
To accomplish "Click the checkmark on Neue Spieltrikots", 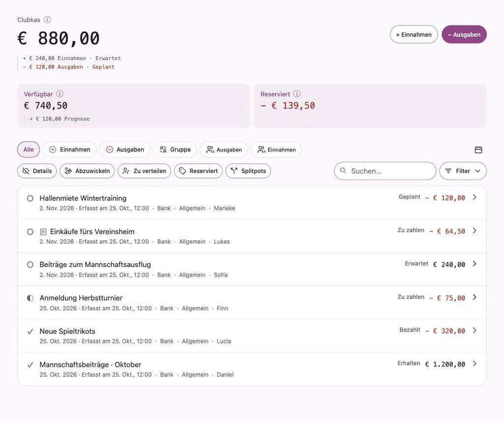I will point(30,331).
